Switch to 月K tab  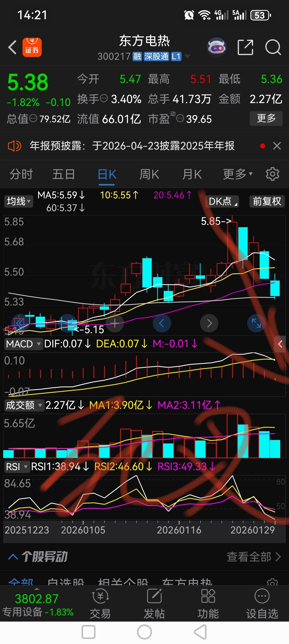pyautogui.click(x=192, y=174)
